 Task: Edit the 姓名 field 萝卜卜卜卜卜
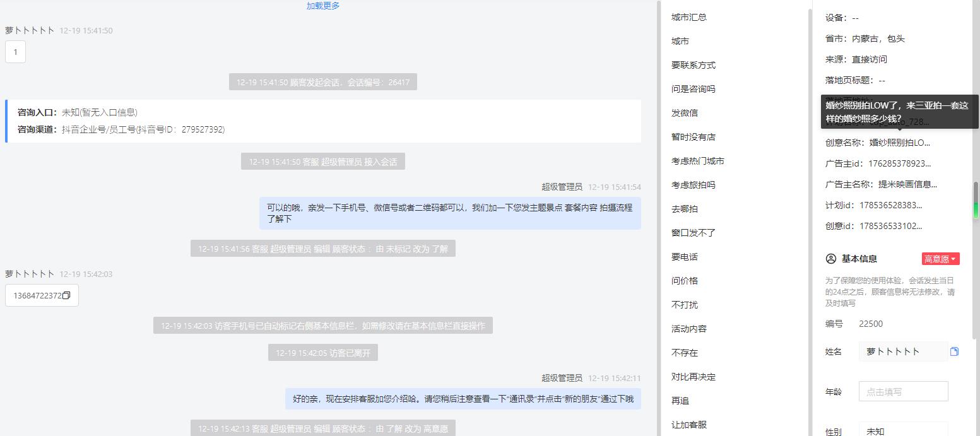[903, 351]
